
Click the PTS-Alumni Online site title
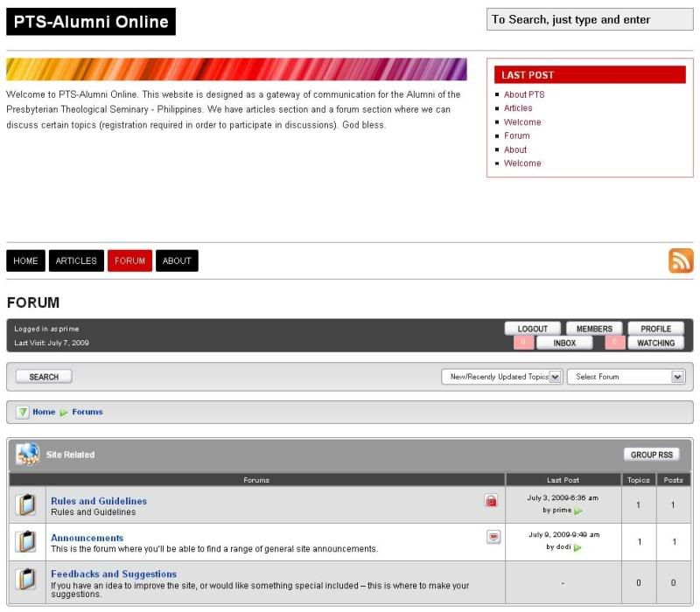(x=91, y=21)
